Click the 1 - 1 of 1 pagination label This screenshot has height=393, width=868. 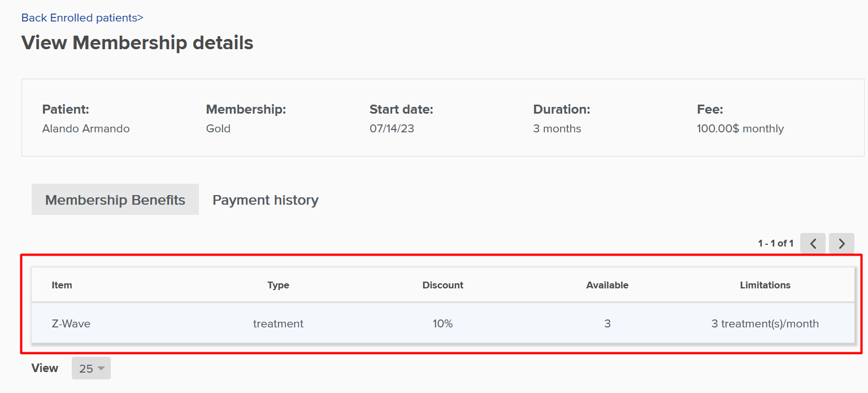[776, 243]
